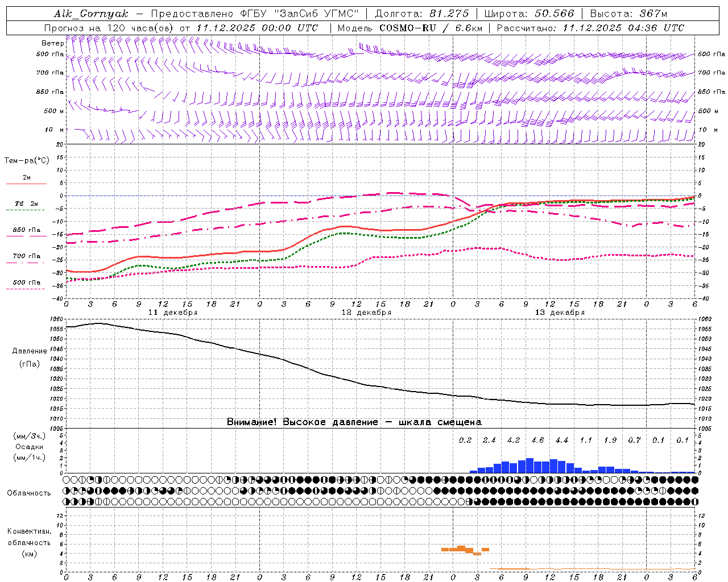Click the precipitation value 4.4
Image resolution: width=728 pixels, height=582 pixels.
pyautogui.click(x=562, y=440)
